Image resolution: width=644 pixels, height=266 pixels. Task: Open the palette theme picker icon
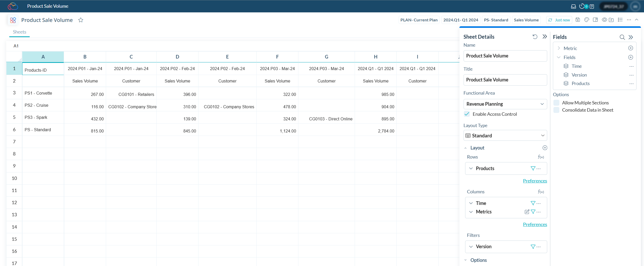pos(586,20)
